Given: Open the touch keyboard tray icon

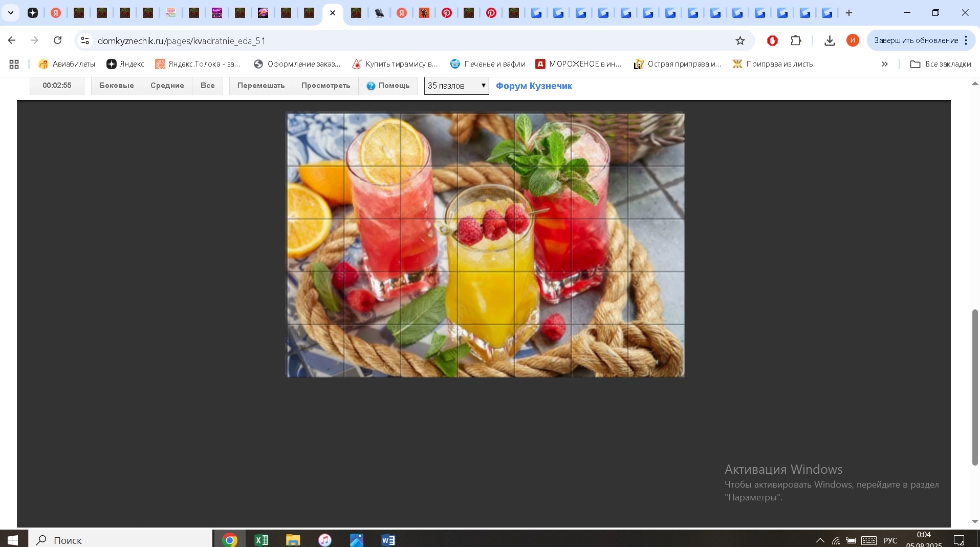Looking at the screenshot, I should [x=869, y=540].
